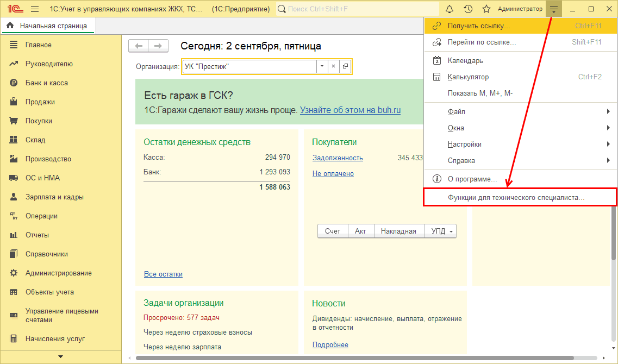This screenshot has height=364, width=618.
Task: Open Функции для технического специалиста
Action: coord(521,197)
